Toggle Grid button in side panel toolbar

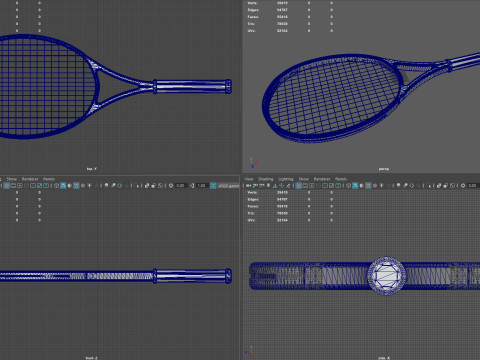pyautogui.click(x=298, y=186)
